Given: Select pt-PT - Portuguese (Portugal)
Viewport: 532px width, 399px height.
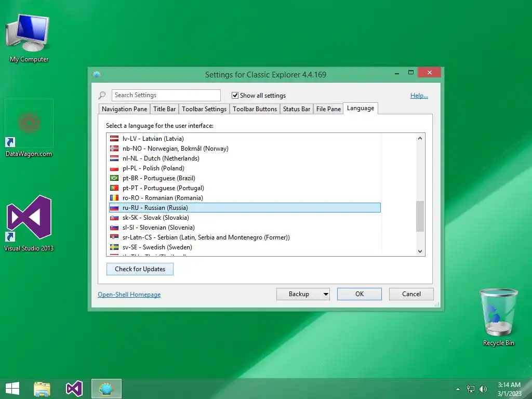Looking at the screenshot, I should click(x=245, y=188).
